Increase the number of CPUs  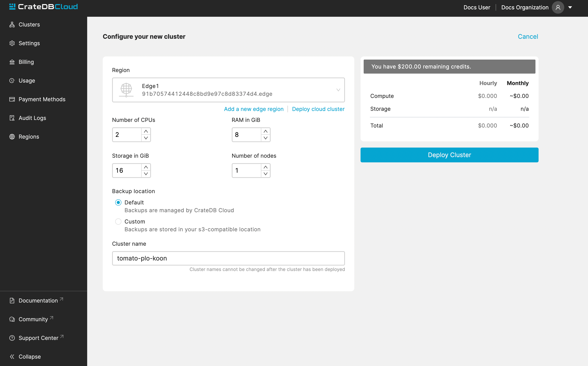(x=146, y=131)
